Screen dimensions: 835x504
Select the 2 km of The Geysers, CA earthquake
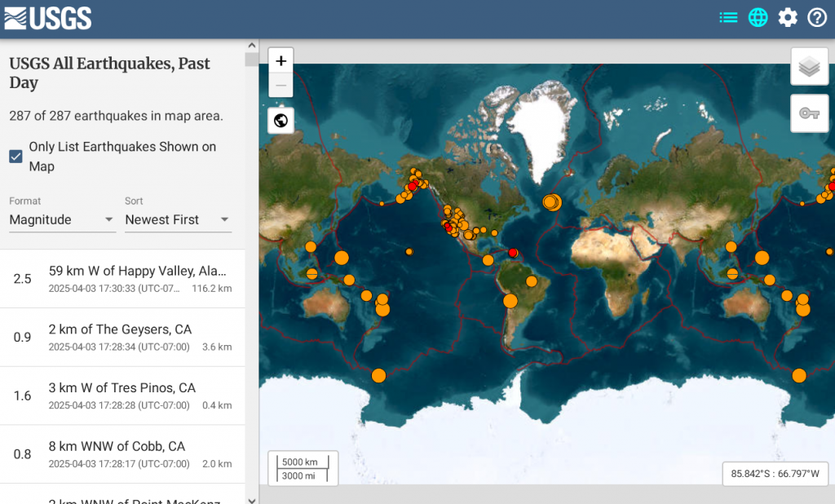tap(122, 338)
